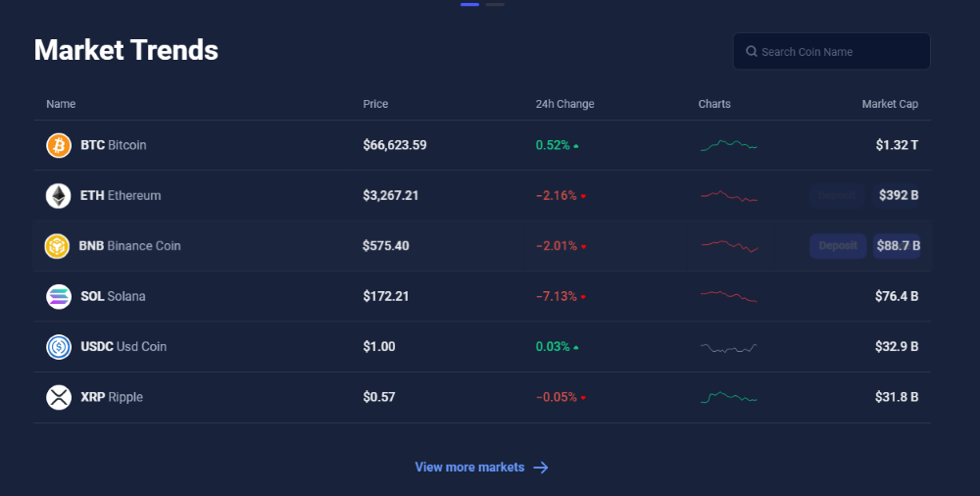This screenshot has height=496, width=980.
Task: Click the Solana logo icon
Action: 59,296
